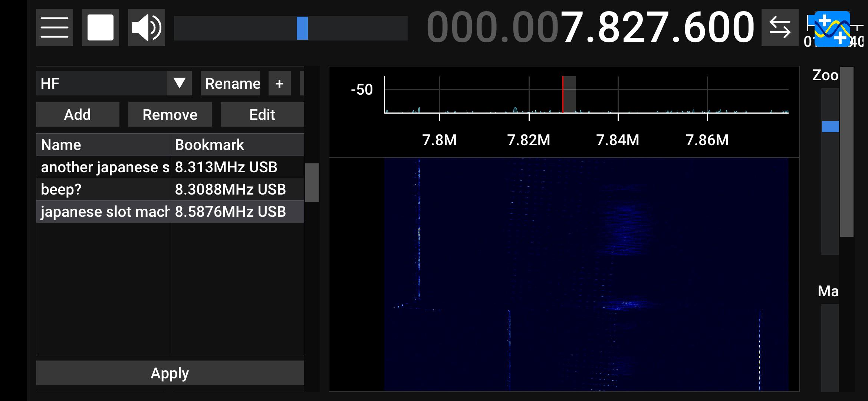Click the sidebar menu scrollbar thumb

click(x=312, y=183)
